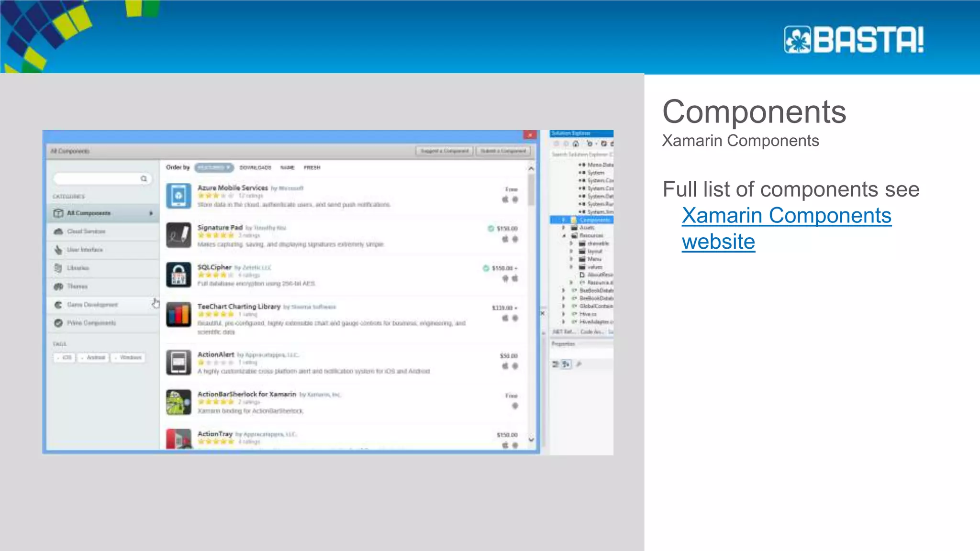Click the component list scroll-up arrow
This screenshot has width=980, height=551.
tap(531, 169)
